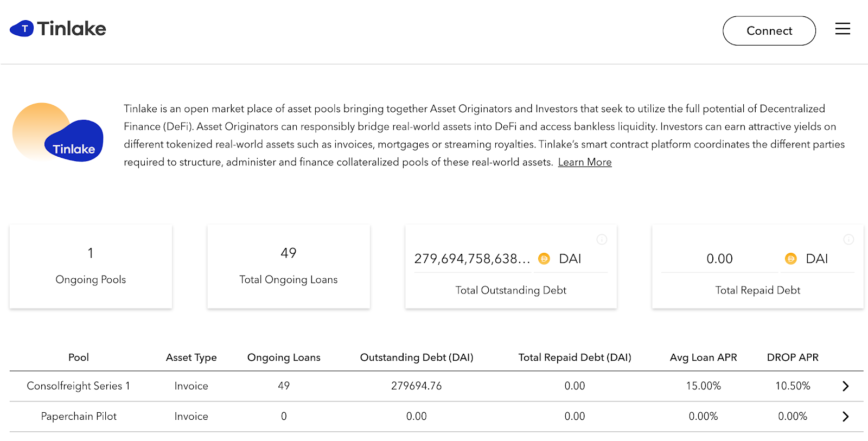Select the Consolfreight Series 1 pool name

tap(79, 386)
